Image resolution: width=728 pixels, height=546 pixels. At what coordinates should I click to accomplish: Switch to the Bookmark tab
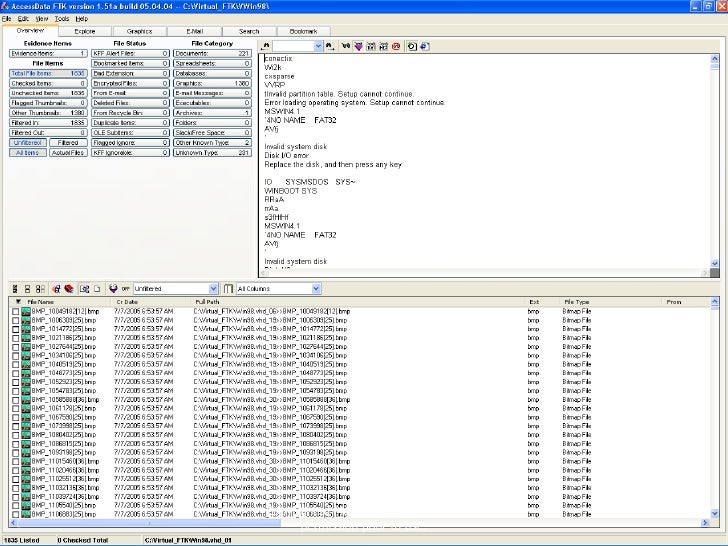[304, 32]
